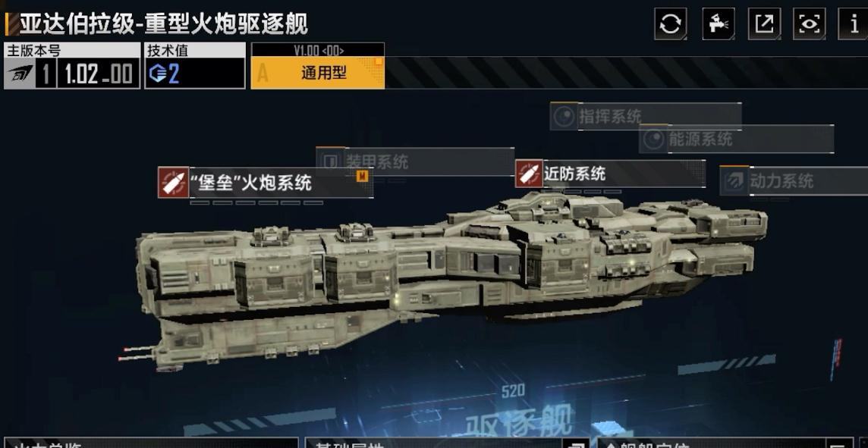Select the 指挥系统 circular icon

point(564,117)
